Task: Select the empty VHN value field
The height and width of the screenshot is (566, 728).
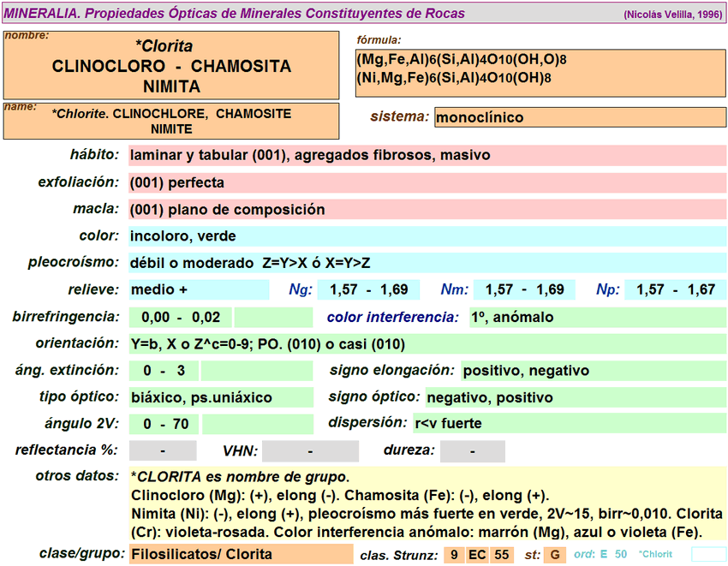Action: pyautogui.click(x=310, y=451)
